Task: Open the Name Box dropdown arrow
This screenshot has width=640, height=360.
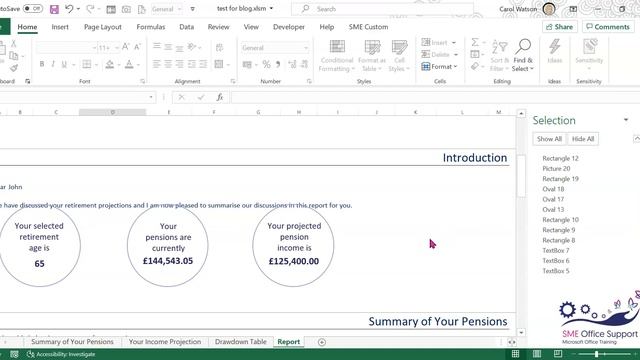Action: 151,97
